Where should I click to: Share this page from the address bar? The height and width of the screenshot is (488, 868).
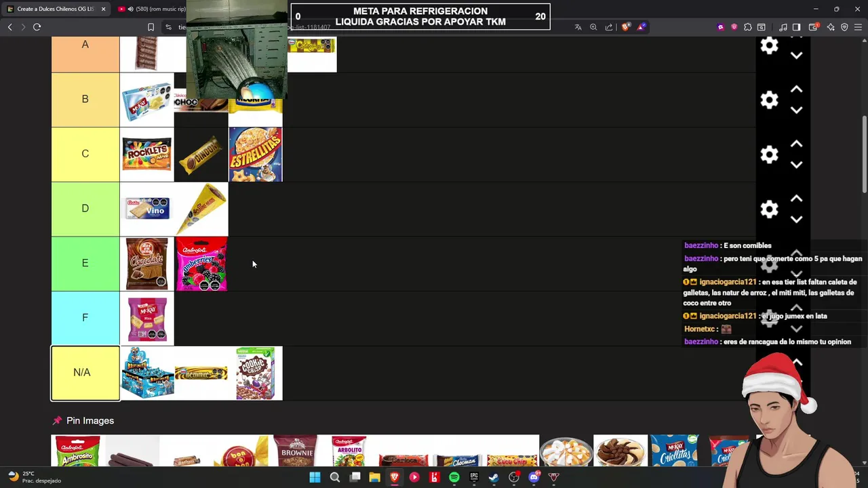[609, 27]
